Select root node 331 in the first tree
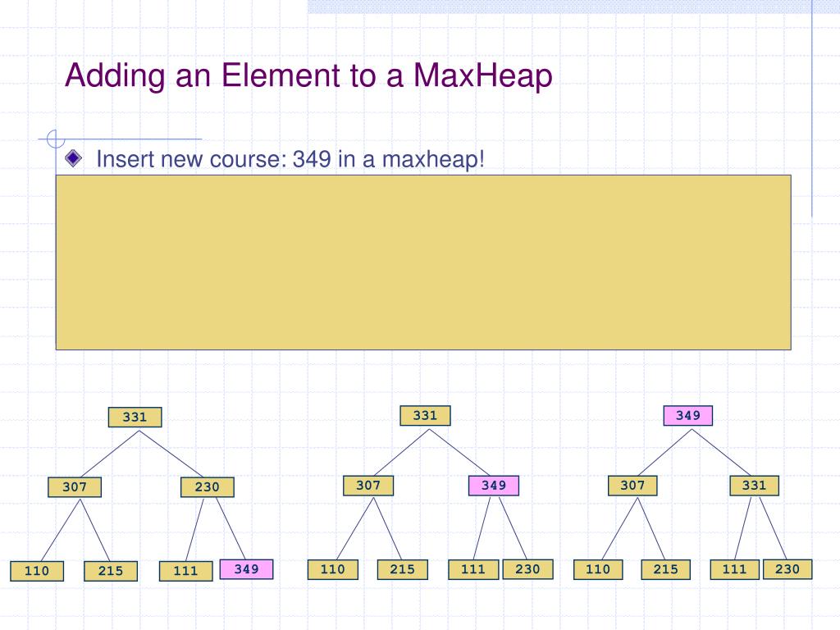 (135, 418)
